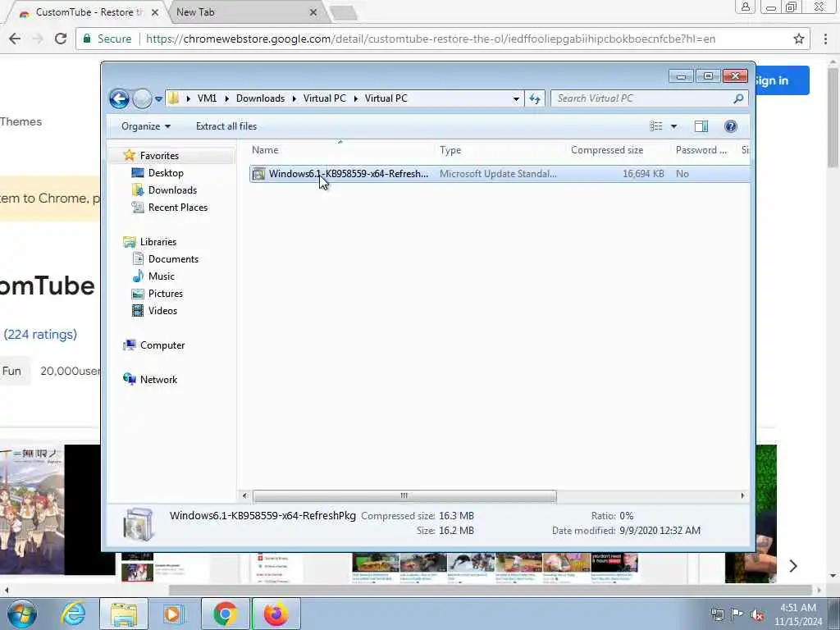This screenshot has height=630, width=840.
Task: Click the file list scroll right arrow
Action: (742, 496)
